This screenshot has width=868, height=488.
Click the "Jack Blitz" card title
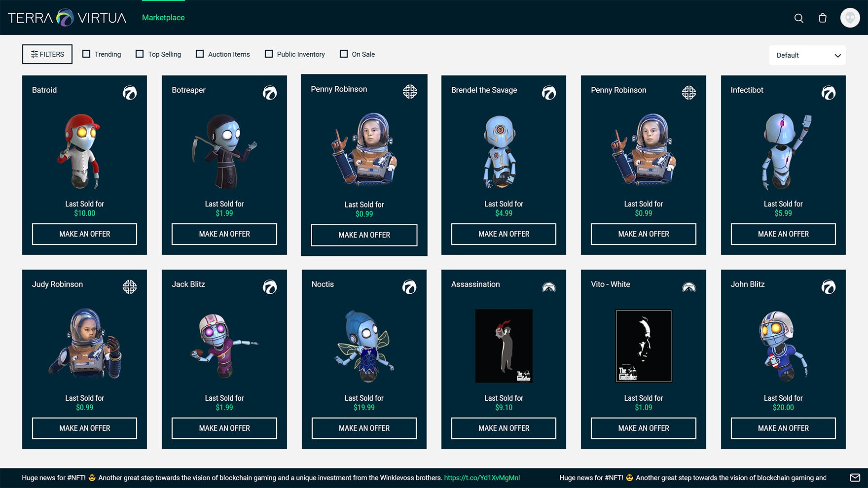[188, 284]
